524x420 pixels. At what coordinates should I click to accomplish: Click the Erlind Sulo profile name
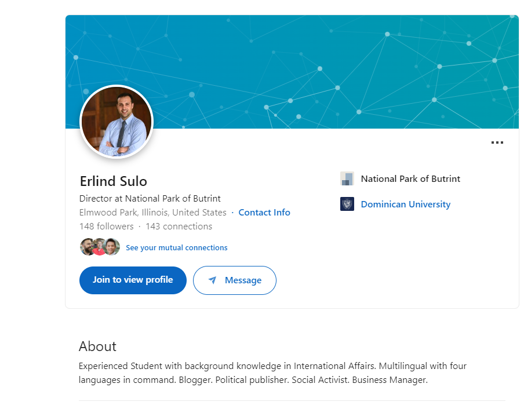pos(113,181)
